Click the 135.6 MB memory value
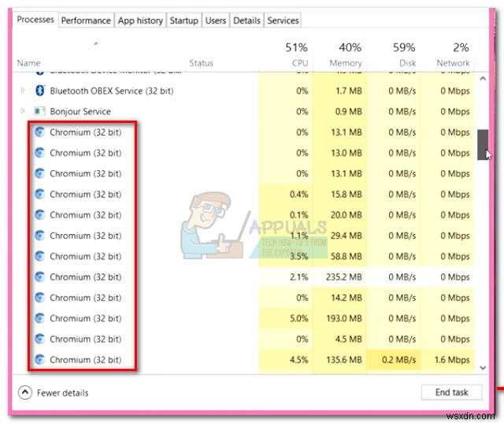Viewport: 504px width, 424px height. tap(344, 359)
